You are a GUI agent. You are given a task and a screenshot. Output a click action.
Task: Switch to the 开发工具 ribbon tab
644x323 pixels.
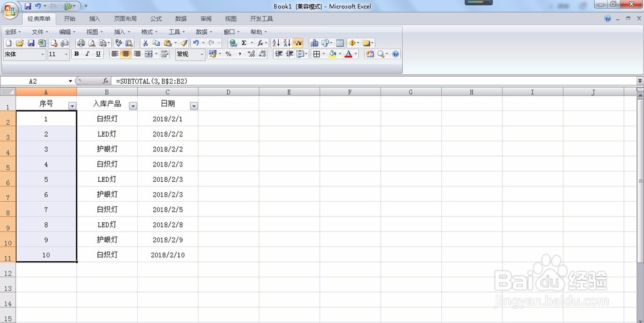click(261, 19)
